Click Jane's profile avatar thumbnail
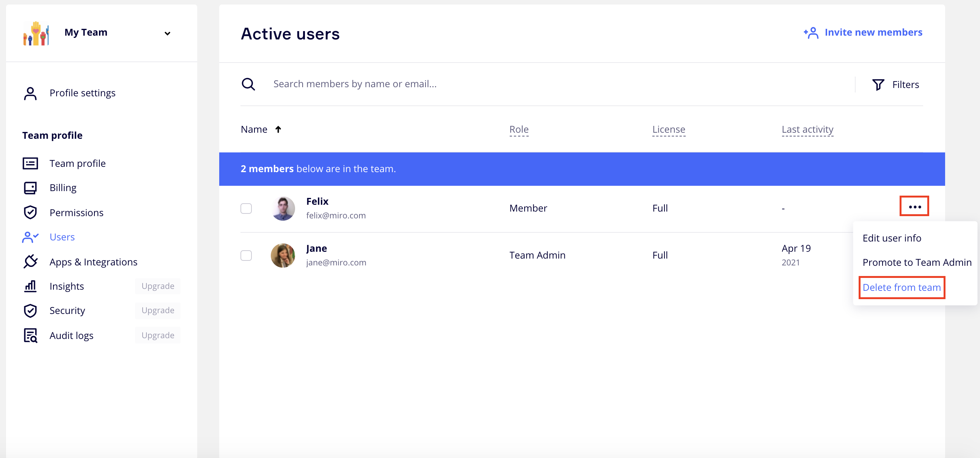Image resolution: width=980 pixels, height=458 pixels. (x=283, y=255)
